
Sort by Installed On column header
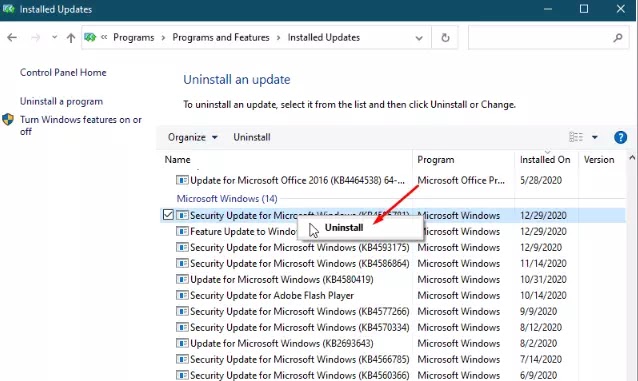546,160
